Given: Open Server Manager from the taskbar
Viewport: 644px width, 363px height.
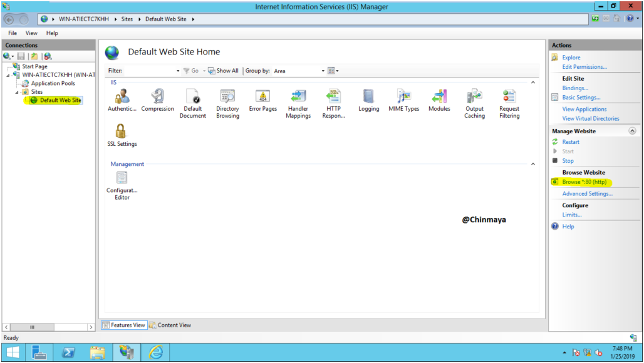Looking at the screenshot, I should tap(39, 352).
